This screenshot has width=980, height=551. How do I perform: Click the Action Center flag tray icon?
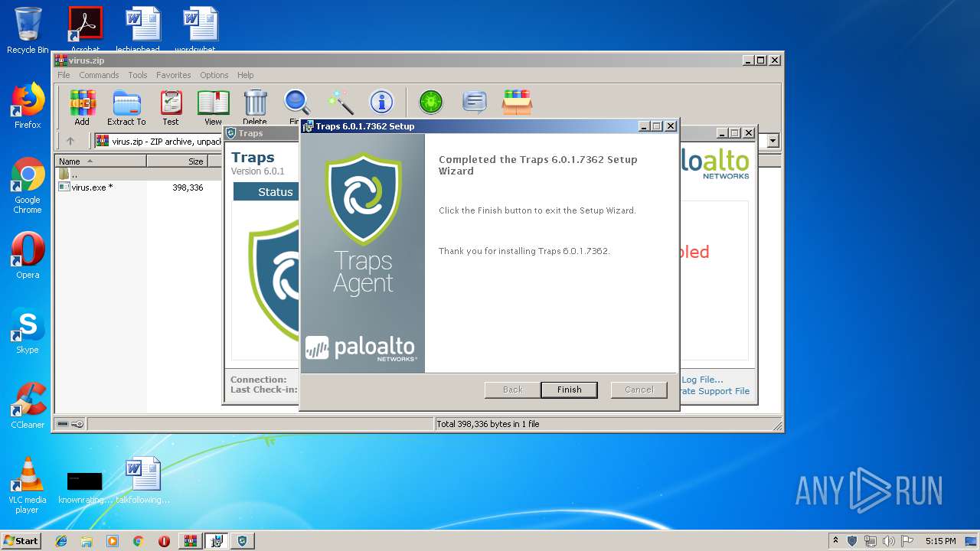click(907, 541)
